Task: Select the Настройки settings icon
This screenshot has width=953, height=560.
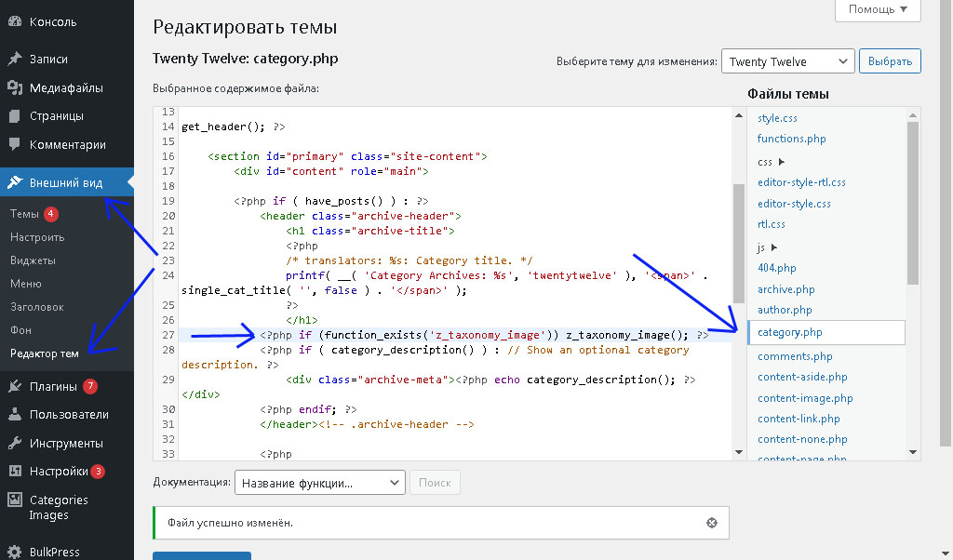Action: pyautogui.click(x=15, y=472)
